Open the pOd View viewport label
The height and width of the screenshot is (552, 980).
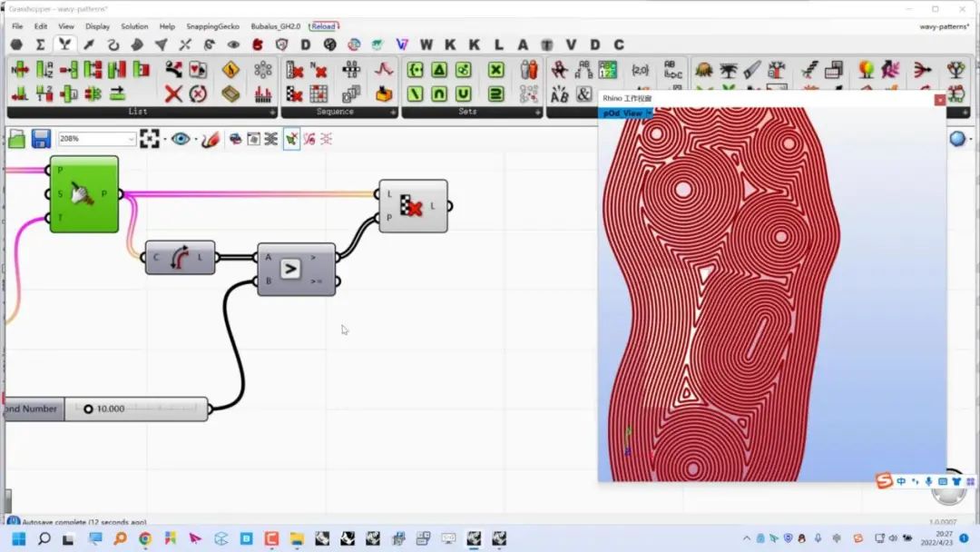coord(625,113)
